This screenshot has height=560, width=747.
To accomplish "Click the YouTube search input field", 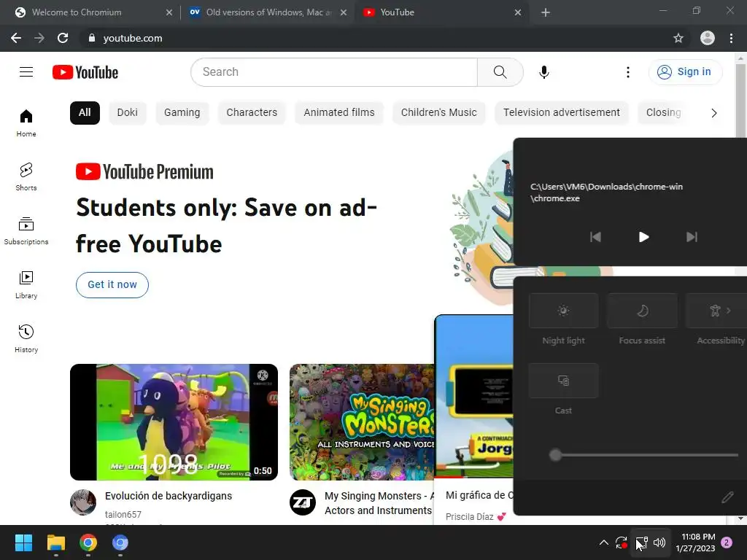I will pos(334,72).
